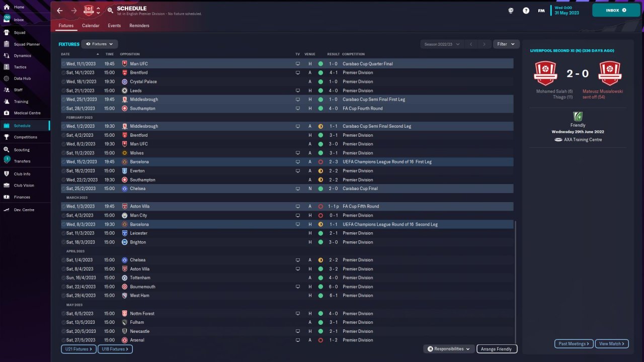The height and width of the screenshot is (362, 644).
Task: Go to the next season arrow
Action: coord(484,44)
